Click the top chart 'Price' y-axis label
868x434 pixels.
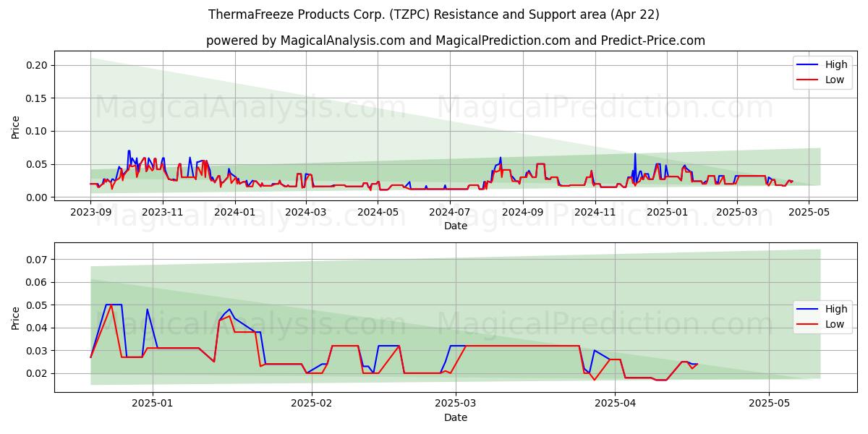pyautogui.click(x=16, y=127)
